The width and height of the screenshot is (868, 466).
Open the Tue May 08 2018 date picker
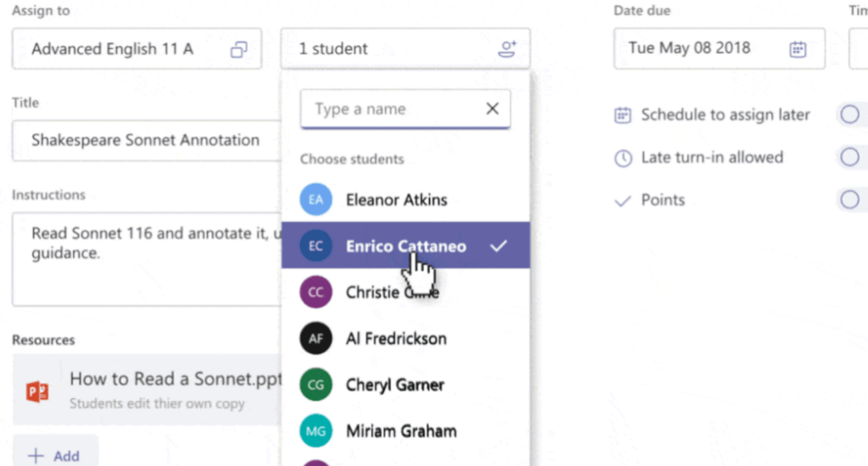coord(719,48)
